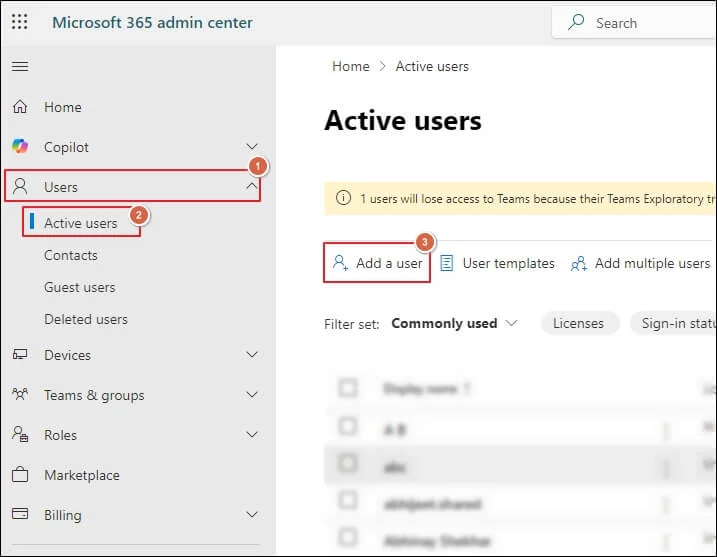Open Deleted users in the sidebar
This screenshot has width=717, height=557.
(85, 319)
